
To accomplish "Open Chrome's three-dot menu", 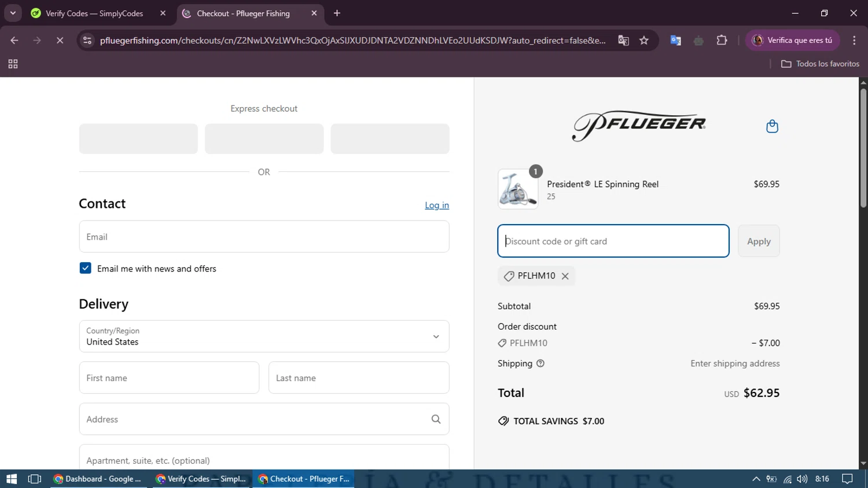I will click(854, 41).
